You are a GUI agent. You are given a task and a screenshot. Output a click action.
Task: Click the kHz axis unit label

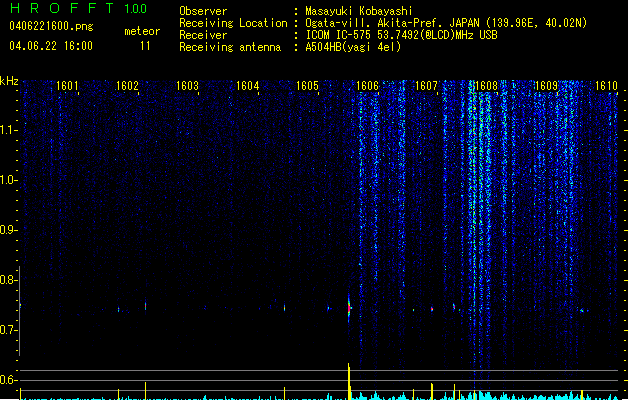pyautogui.click(x=9, y=81)
